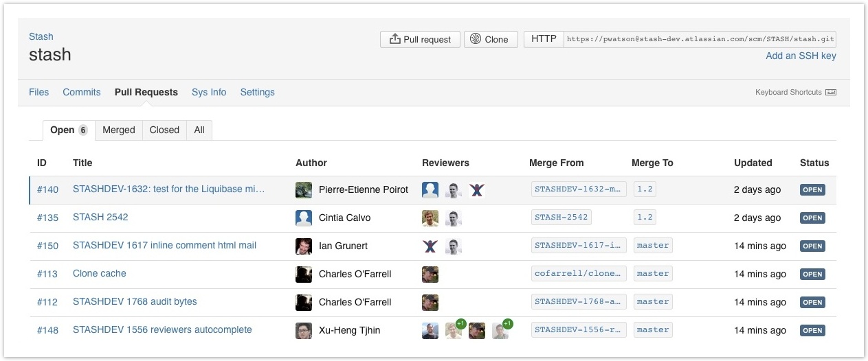Click the keyboard icon beside Keyboard Shortcuts
This screenshot has width=868, height=361.
pyautogui.click(x=831, y=92)
